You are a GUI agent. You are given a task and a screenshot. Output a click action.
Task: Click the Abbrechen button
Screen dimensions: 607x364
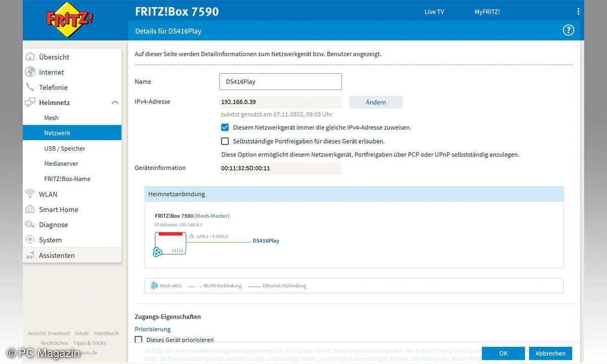point(550,353)
